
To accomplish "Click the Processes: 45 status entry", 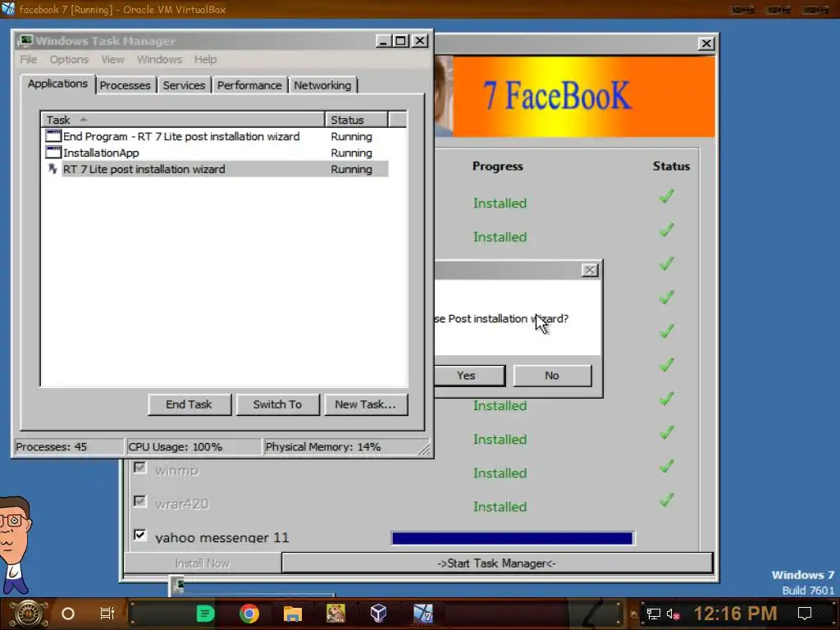I will pos(68,447).
